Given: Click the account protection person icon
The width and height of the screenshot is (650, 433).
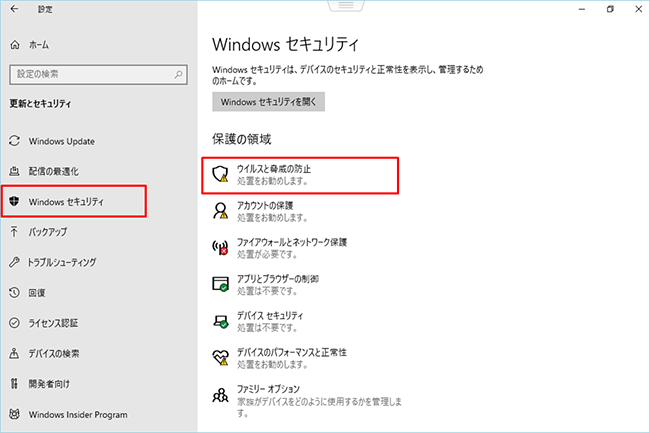Looking at the screenshot, I should pyautogui.click(x=221, y=210).
